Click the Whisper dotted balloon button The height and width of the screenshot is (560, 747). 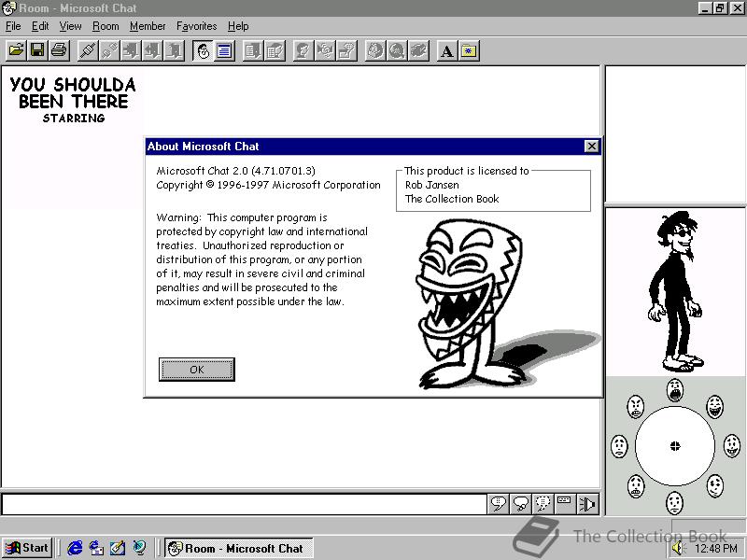tap(543, 504)
